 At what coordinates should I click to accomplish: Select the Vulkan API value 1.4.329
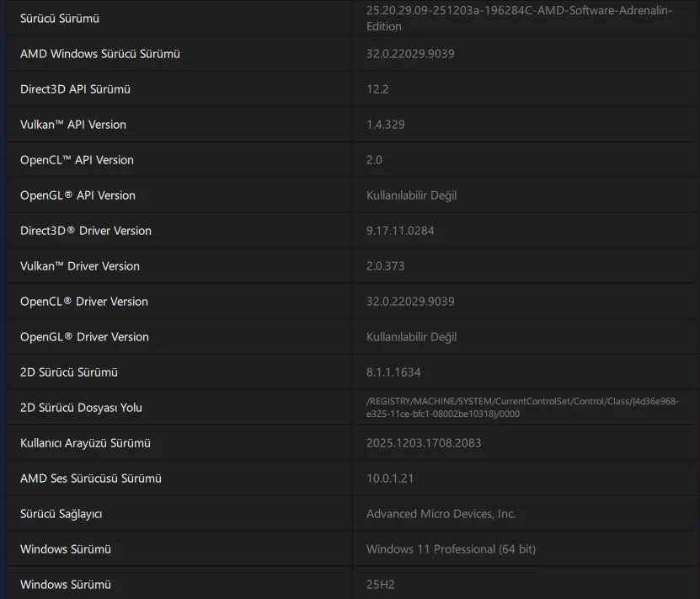click(386, 125)
